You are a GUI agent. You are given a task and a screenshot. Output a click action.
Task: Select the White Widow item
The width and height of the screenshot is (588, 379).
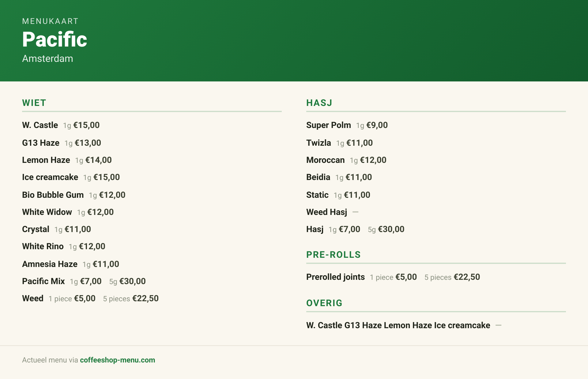point(47,212)
